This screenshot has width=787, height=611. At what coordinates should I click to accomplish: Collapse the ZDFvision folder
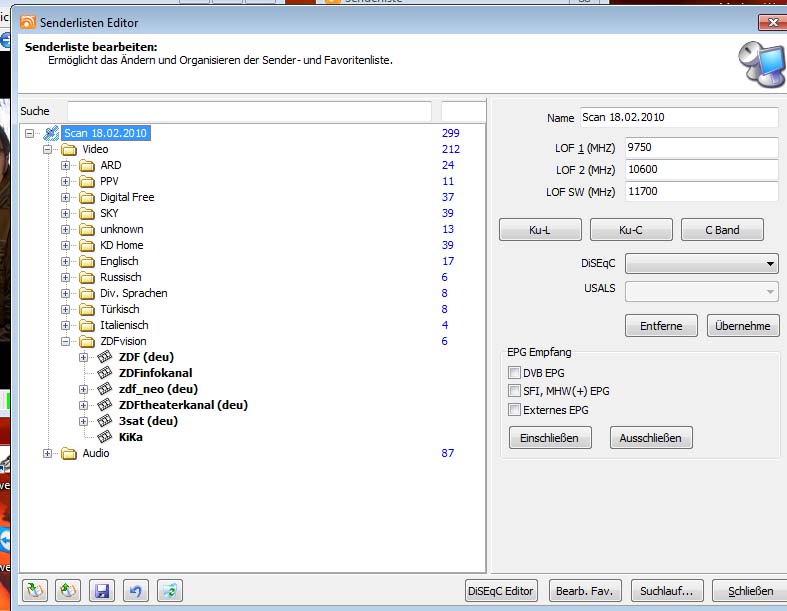click(66, 341)
